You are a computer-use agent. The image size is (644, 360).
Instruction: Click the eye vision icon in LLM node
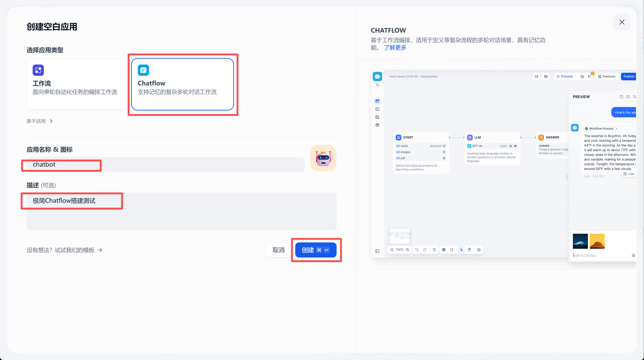click(515, 146)
